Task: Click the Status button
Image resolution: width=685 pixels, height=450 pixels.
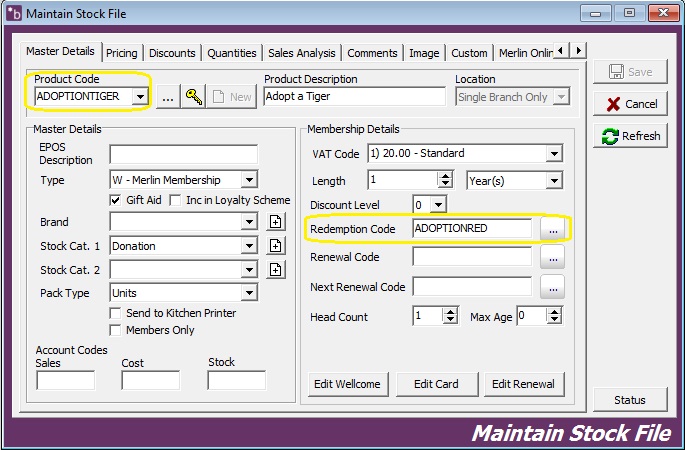Action: pyautogui.click(x=630, y=400)
